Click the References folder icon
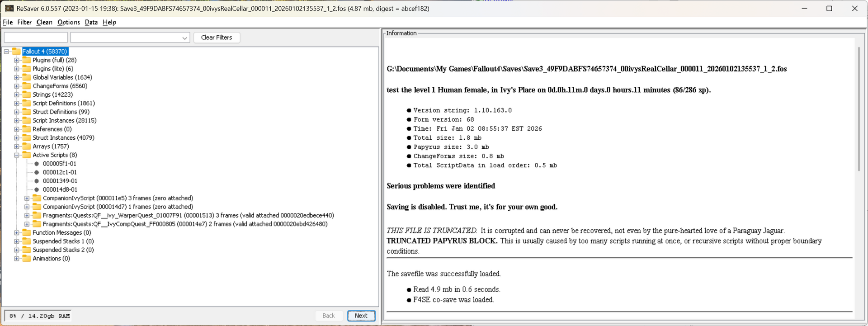 [27, 129]
